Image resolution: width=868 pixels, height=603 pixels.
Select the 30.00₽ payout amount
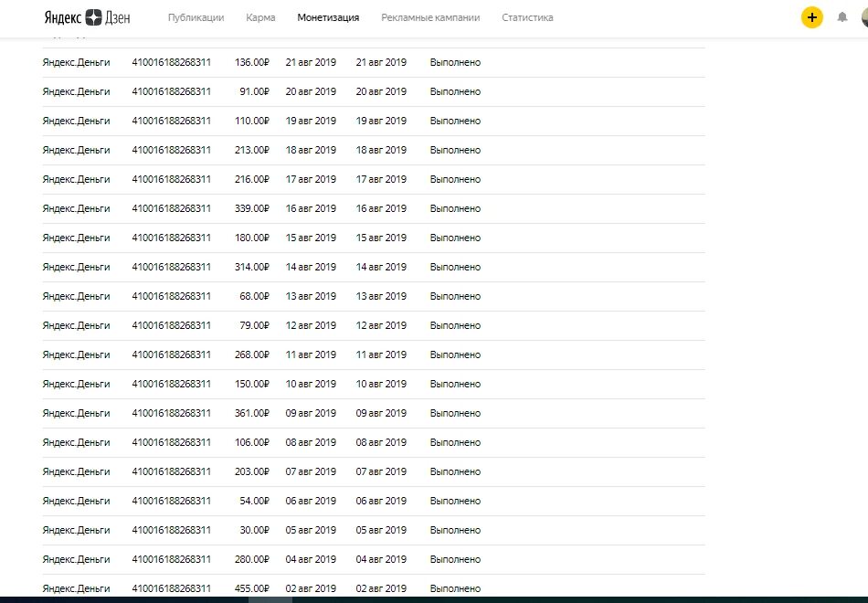(255, 531)
